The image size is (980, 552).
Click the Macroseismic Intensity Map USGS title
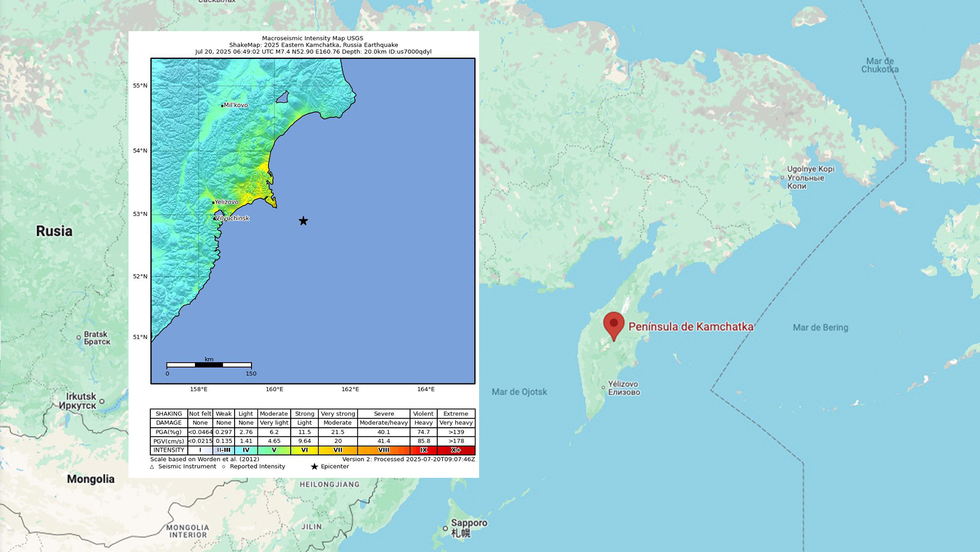(313, 38)
